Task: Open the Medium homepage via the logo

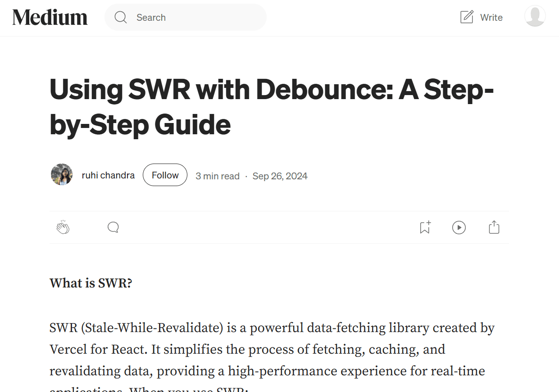Action: (50, 17)
